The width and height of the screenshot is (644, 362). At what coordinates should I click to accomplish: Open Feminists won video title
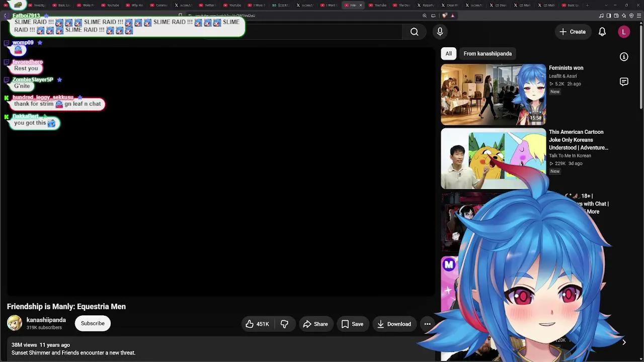(x=566, y=68)
